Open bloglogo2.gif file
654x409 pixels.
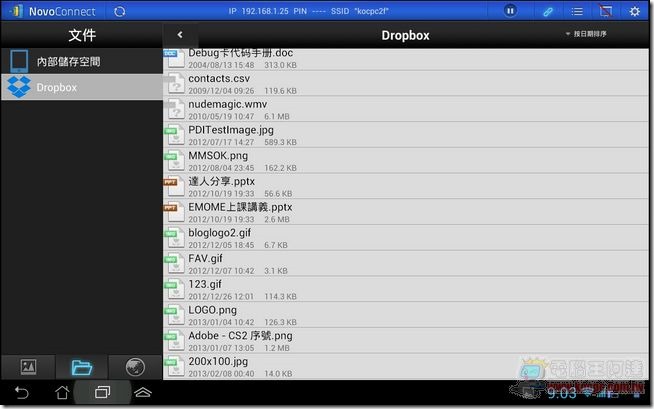coord(406,238)
